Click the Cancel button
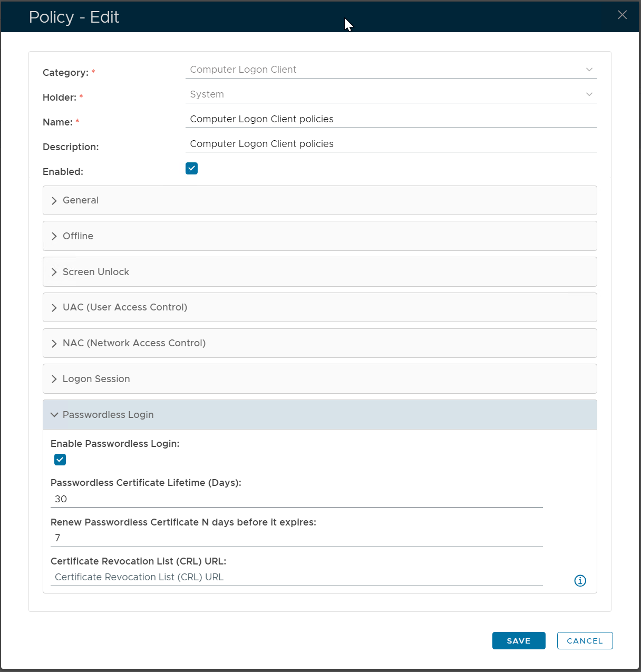Image resolution: width=641 pixels, height=672 pixels. click(585, 641)
